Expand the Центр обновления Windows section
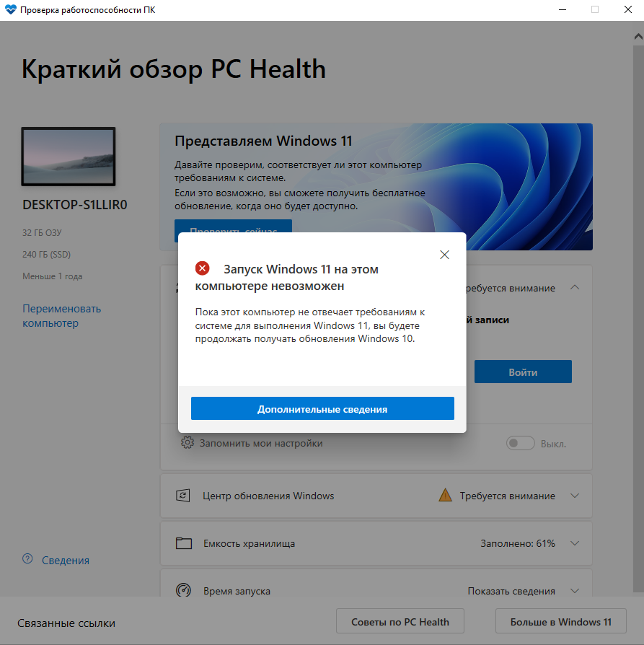 point(575,496)
